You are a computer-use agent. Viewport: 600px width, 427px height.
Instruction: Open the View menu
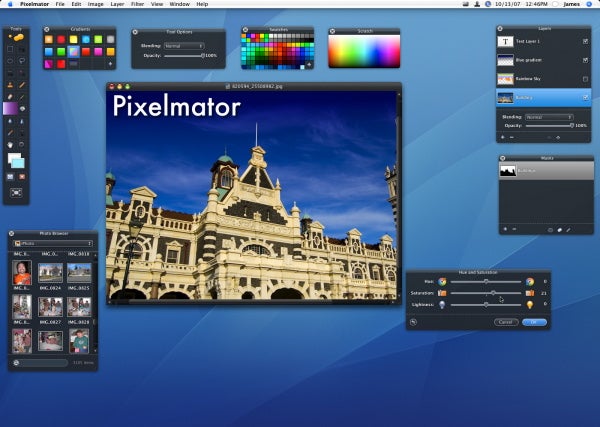(x=157, y=4)
